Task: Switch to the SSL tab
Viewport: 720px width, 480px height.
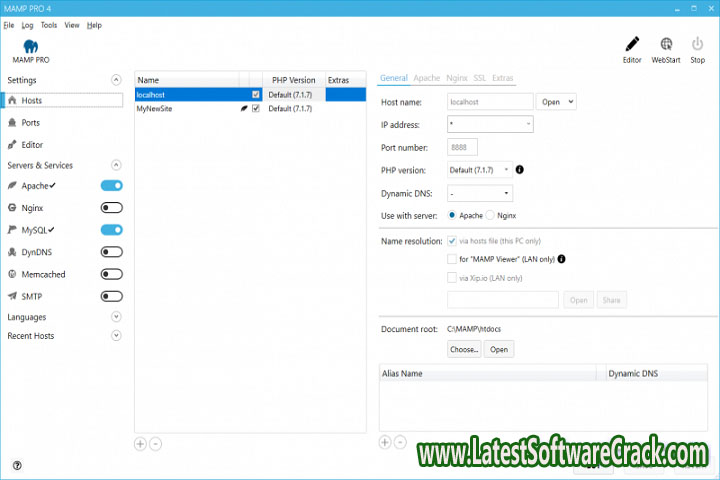Action: [x=479, y=78]
